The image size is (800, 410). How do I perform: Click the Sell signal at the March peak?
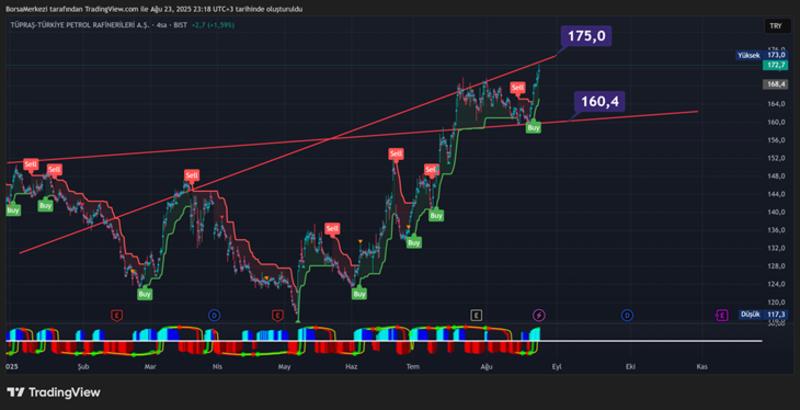(191, 175)
